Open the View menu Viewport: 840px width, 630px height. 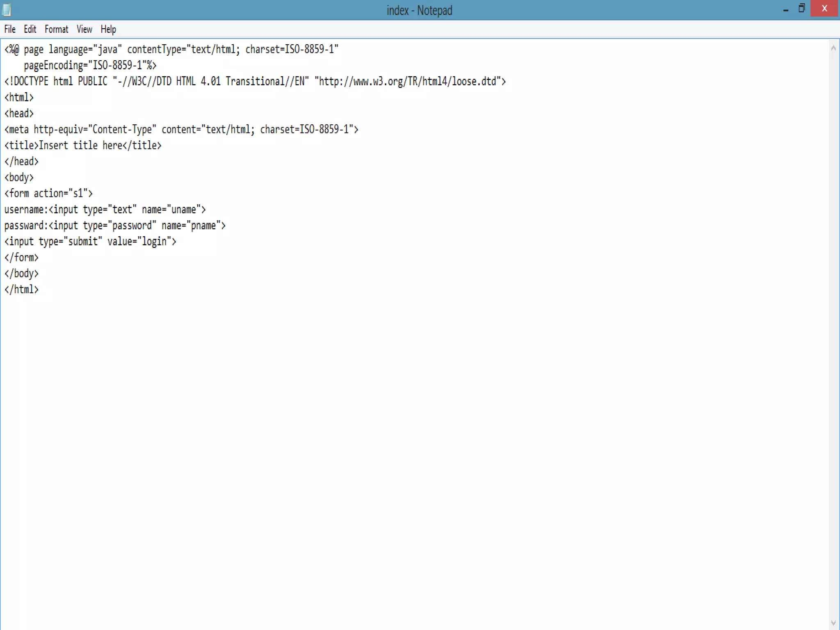(84, 30)
